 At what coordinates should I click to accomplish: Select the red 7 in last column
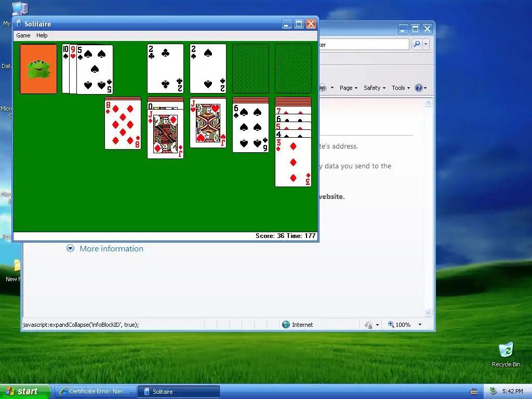point(293,110)
